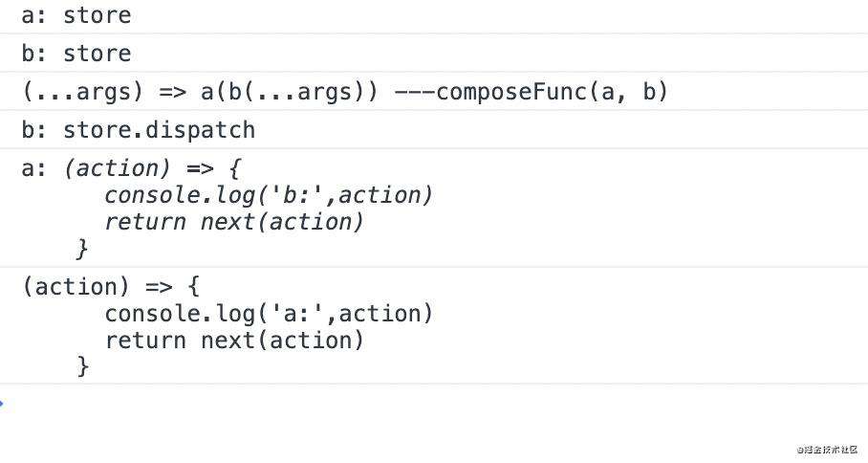Click the italic closing brace of function a
The width and height of the screenshot is (868, 463).
pos(82,249)
